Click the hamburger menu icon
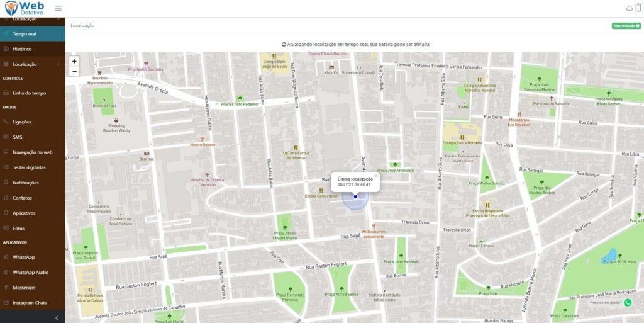This screenshot has width=644, height=323. coord(58,8)
